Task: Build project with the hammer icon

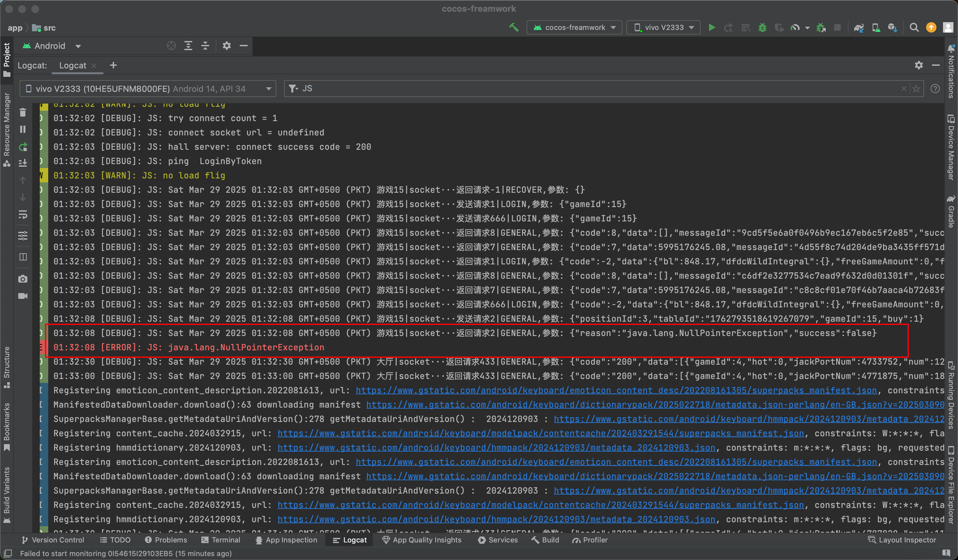Action: [514, 27]
